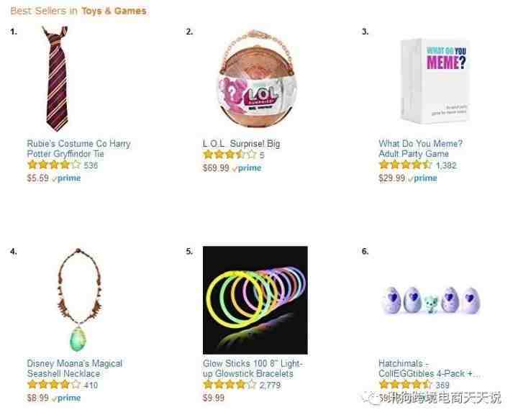
Task: Click the Moana seashell necklace image
Action: [79, 299]
